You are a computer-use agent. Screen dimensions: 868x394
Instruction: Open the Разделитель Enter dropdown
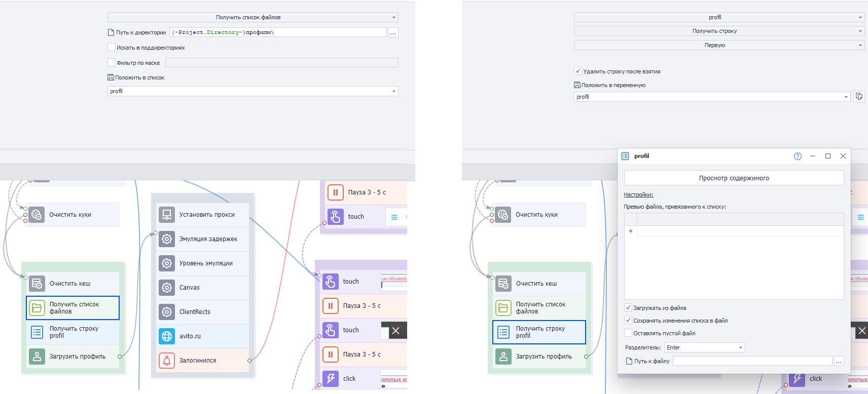pos(704,347)
